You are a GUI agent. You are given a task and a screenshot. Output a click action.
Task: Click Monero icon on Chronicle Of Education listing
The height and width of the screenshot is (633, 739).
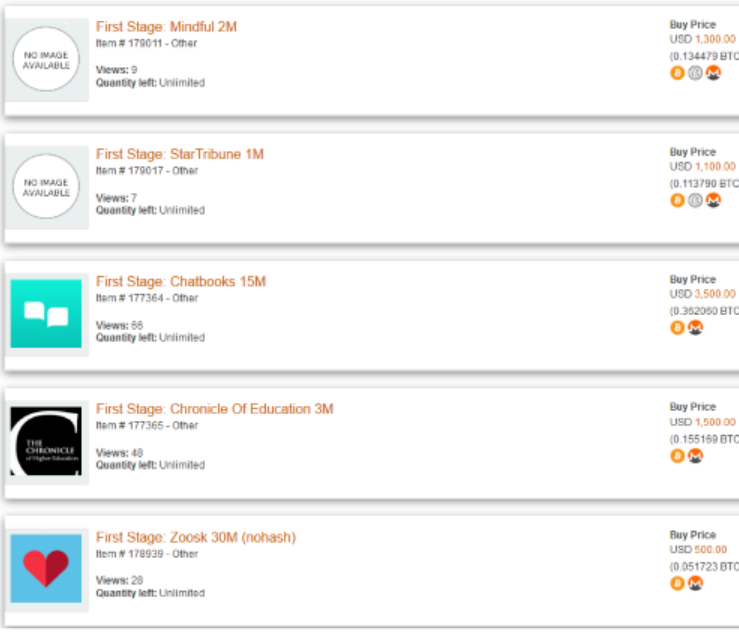[696, 456]
